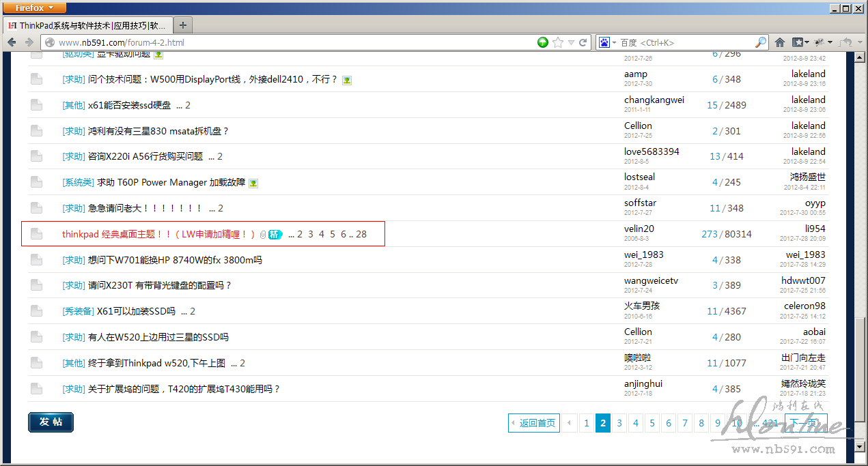Open the orange Firefox menu button
The image size is (868, 466).
click(36, 8)
